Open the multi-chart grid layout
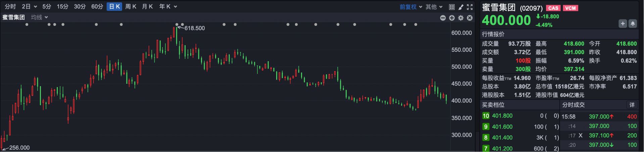Viewport: 644px width, 152px height. coord(452,7)
